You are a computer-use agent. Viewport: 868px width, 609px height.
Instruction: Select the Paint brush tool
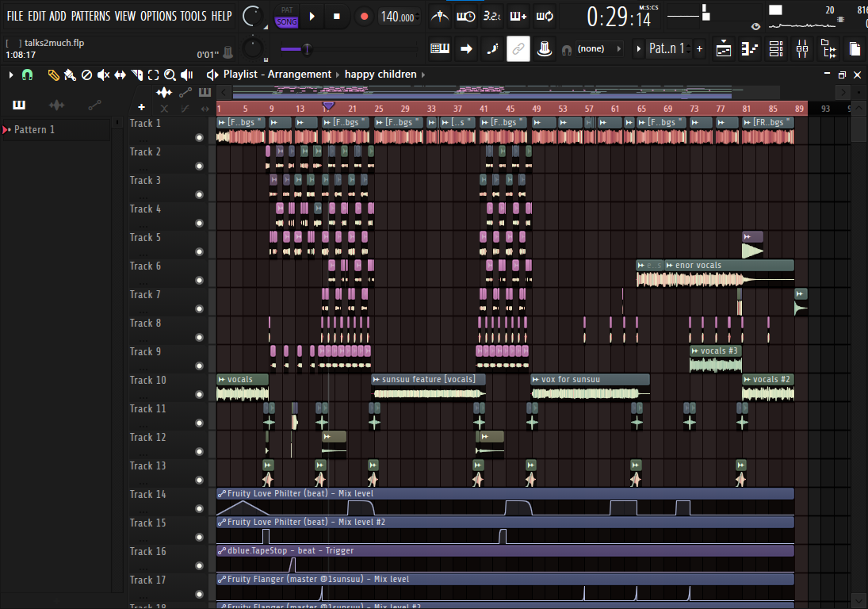coord(70,75)
